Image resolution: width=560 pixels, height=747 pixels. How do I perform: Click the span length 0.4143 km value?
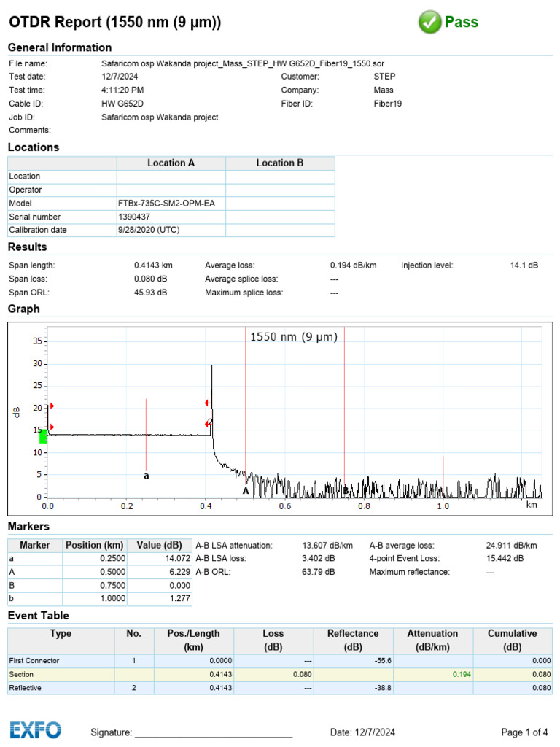coord(153,266)
